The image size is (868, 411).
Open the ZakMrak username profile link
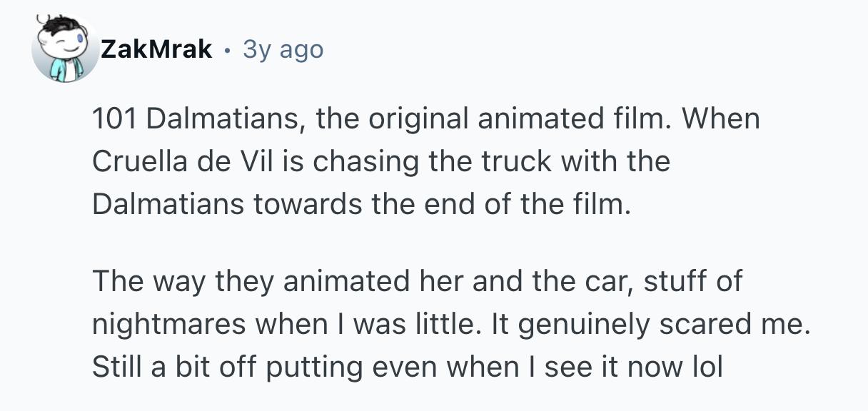(156, 49)
